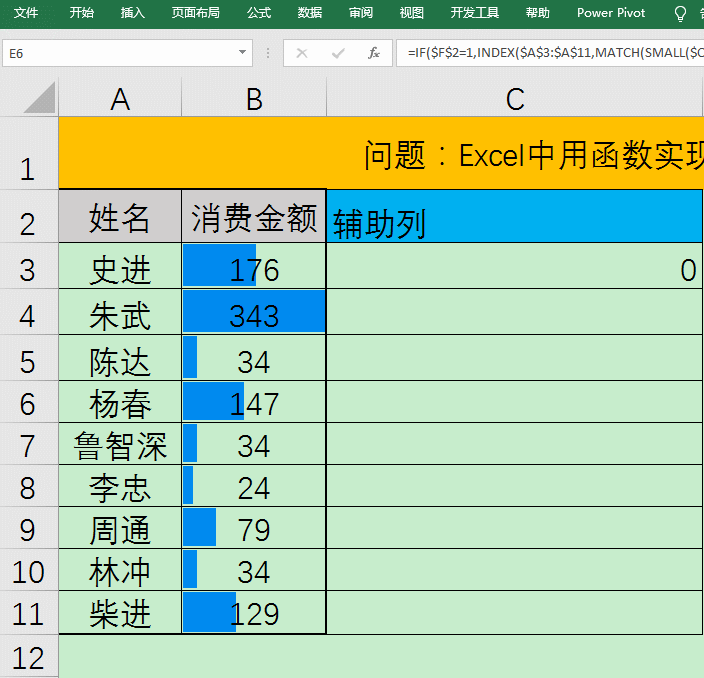Select the 34 amount in 林冲's row
The image size is (704, 678).
pos(254,570)
